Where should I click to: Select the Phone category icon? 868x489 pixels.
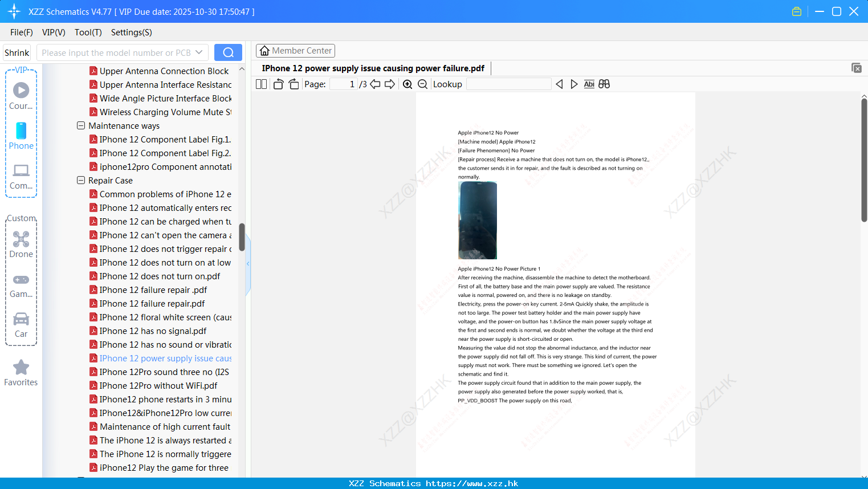[x=21, y=136]
